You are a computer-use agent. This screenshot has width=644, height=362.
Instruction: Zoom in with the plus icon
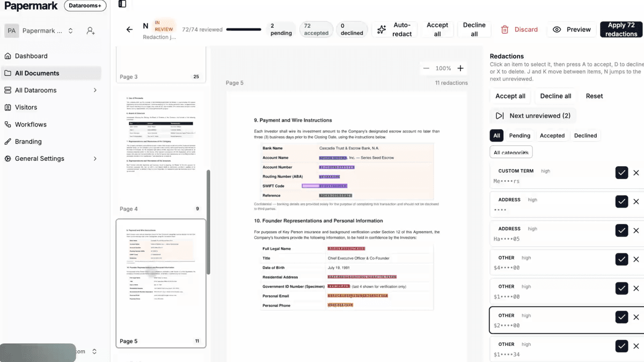coord(460,68)
